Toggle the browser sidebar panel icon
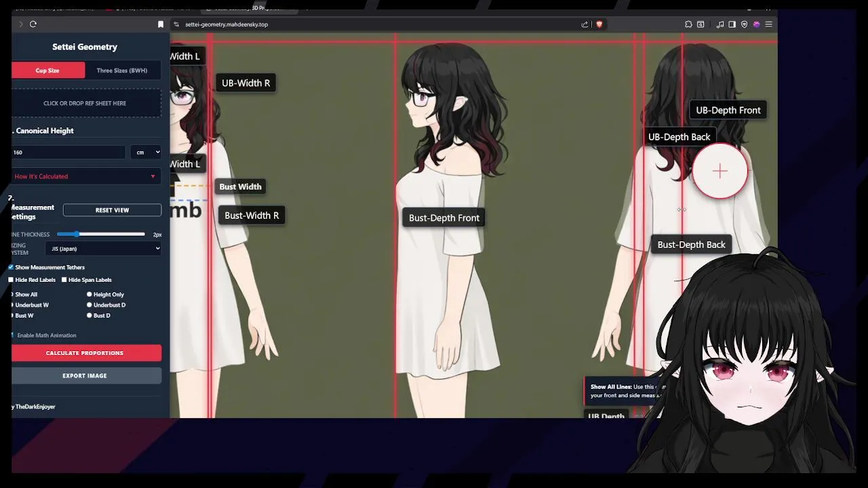Viewport: 868px width, 488px height. [732, 24]
